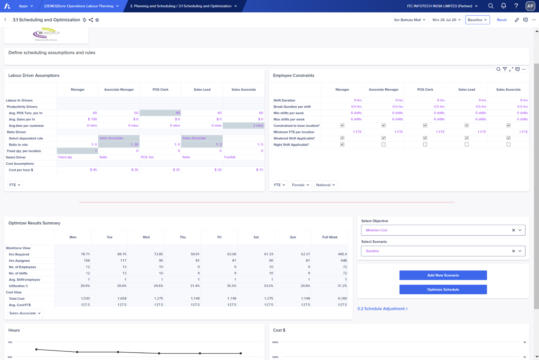
Task: Expand the Baseline version selector
Action: (x=477, y=20)
